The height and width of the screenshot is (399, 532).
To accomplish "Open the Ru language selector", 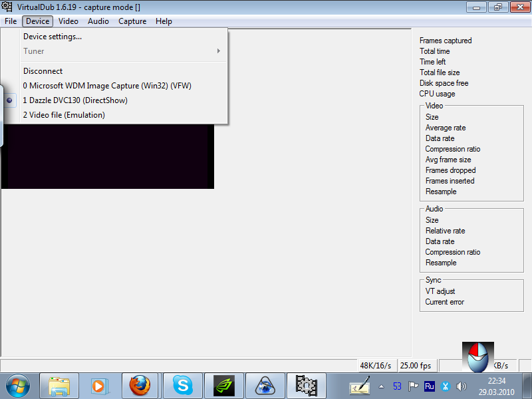I will (430, 386).
